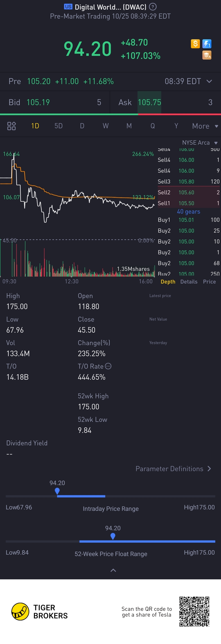Select the 1D chart tab
This screenshot has height=644, width=221.
pos(35,126)
